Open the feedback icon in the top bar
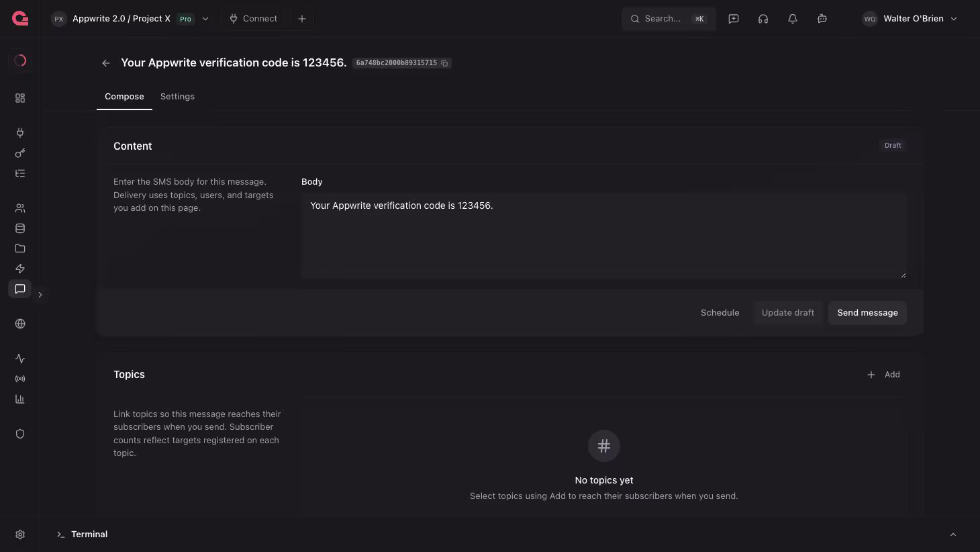 coord(734,19)
